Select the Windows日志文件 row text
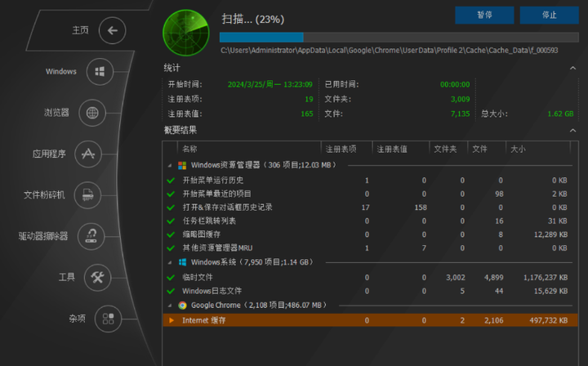Screen dimensions: 588x366 (212, 291)
